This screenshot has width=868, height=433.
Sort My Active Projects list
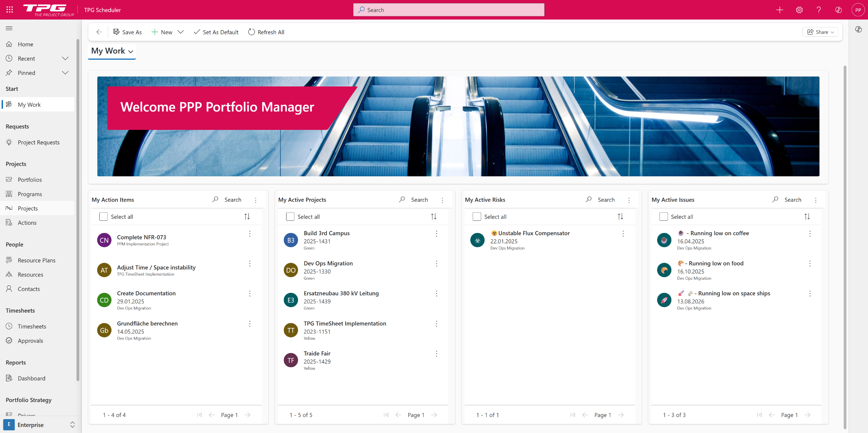[x=434, y=216]
